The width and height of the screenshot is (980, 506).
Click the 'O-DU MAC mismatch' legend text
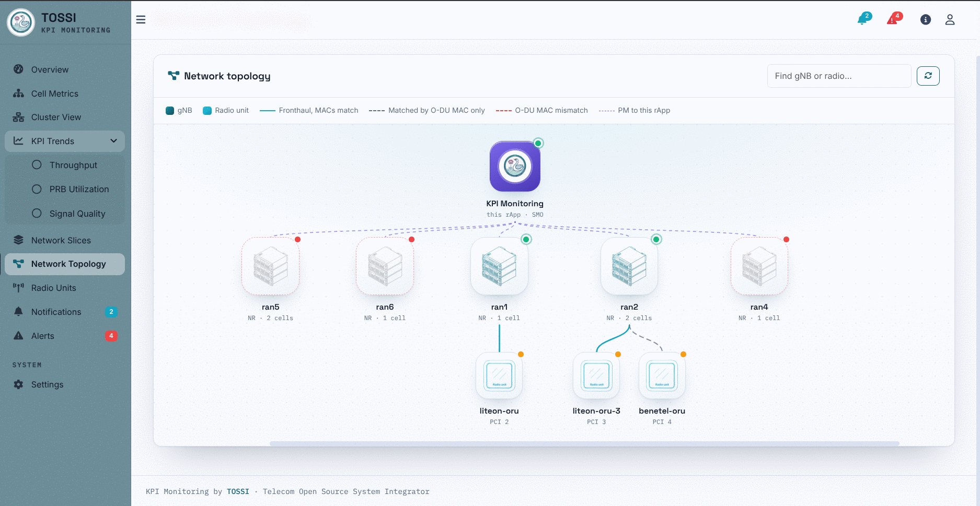click(x=551, y=111)
